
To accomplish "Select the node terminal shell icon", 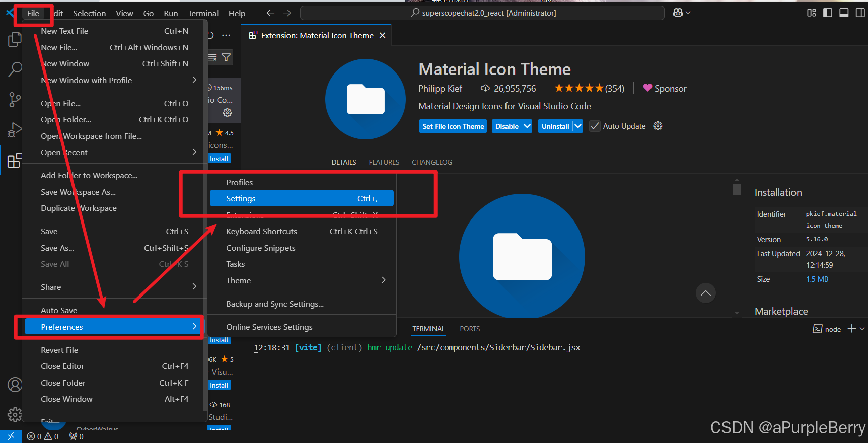I will pos(817,329).
